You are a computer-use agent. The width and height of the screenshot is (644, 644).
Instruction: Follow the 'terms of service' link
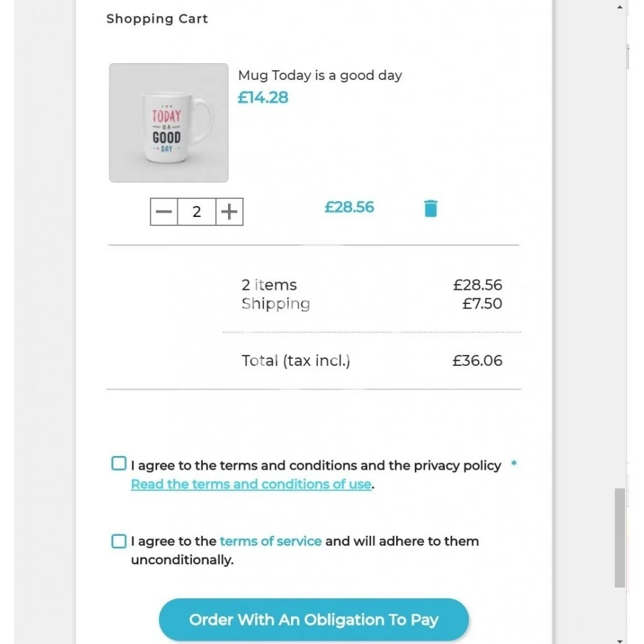pyautogui.click(x=270, y=541)
